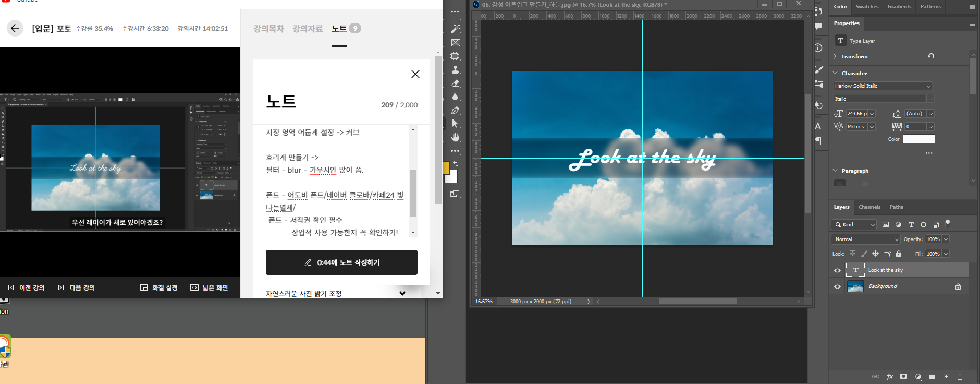This screenshot has width=980, height=384.
Task: Select the Hand tool
Action: click(x=455, y=137)
